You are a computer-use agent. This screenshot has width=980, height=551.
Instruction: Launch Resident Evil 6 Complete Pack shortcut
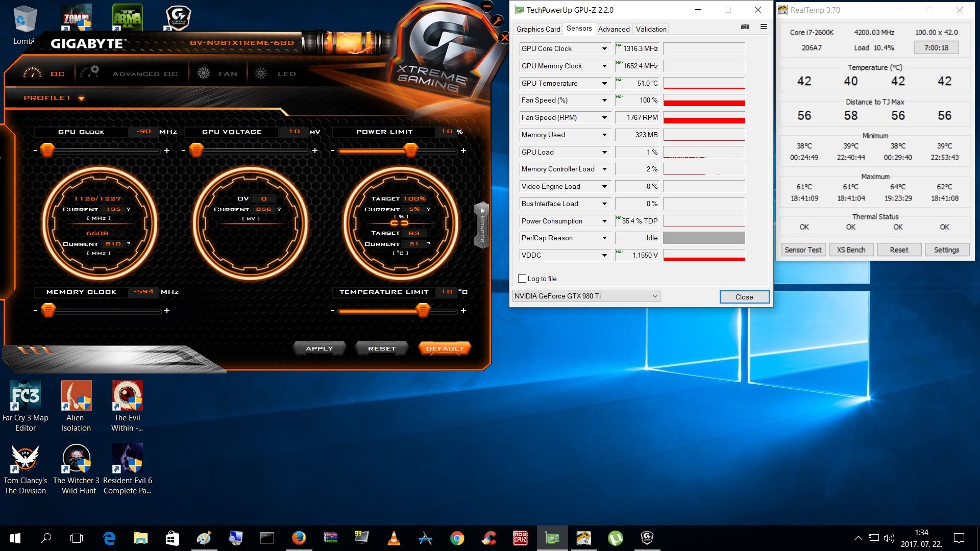point(127,469)
